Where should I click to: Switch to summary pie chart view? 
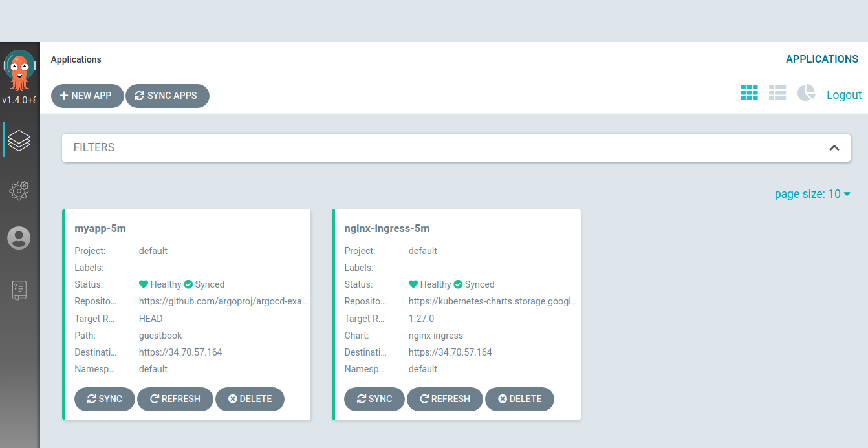[x=806, y=93]
